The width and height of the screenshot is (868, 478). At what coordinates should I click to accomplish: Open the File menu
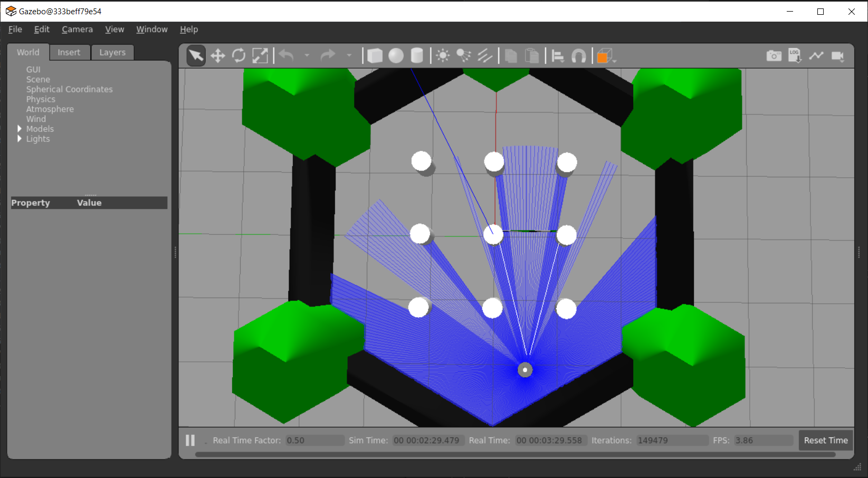pos(15,30)
